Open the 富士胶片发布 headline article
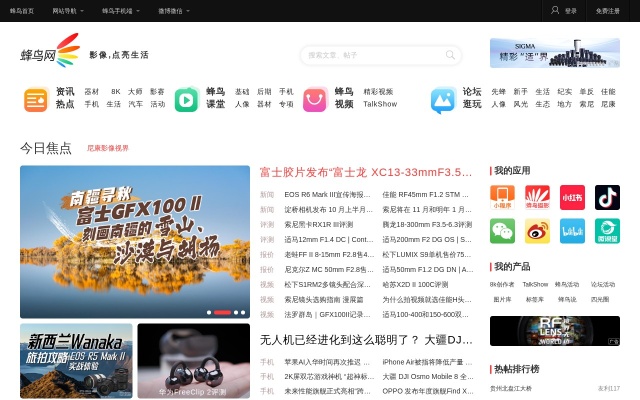This screenshot has width=640, height=400. point(366,172)
